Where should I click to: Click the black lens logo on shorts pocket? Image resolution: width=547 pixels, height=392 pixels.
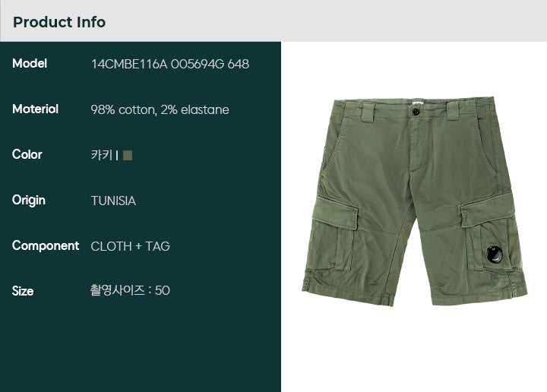point(495,254)
